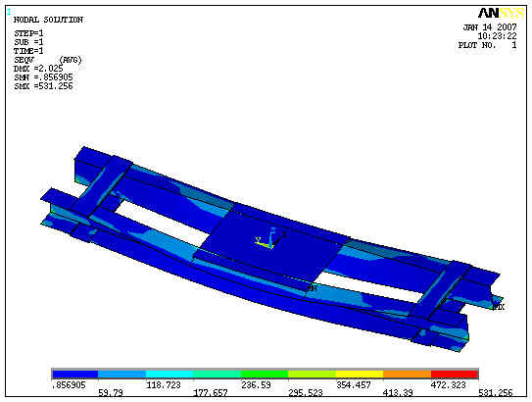This screenshot has height=402, width=532.
Task: Select the NODAL SOLUTION title text
Action: [x=48, y=20]
